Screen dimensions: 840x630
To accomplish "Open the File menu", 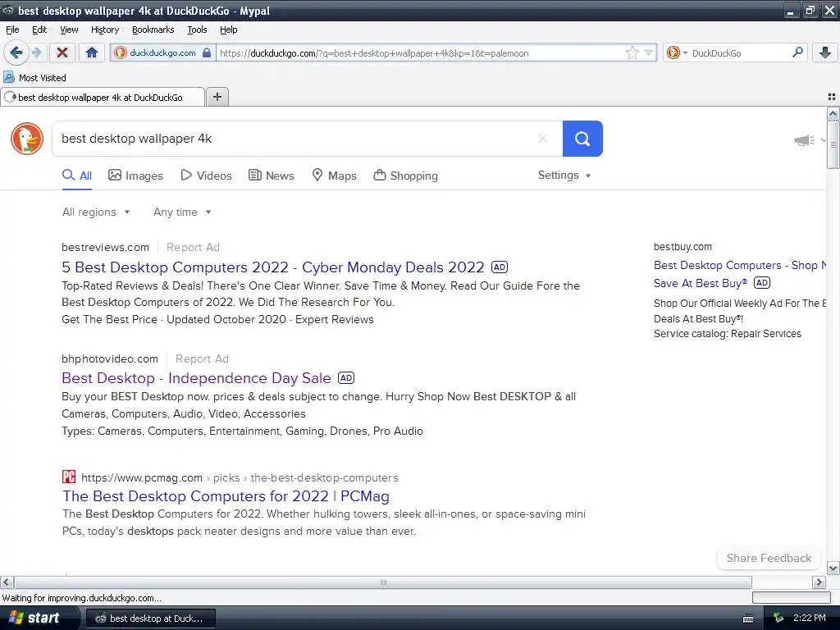I will [12, 30].
